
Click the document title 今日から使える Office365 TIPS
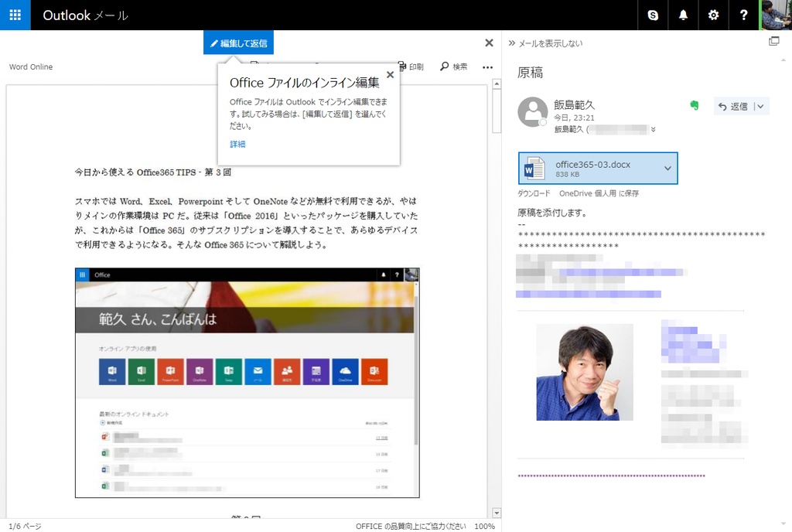point(153,172)
